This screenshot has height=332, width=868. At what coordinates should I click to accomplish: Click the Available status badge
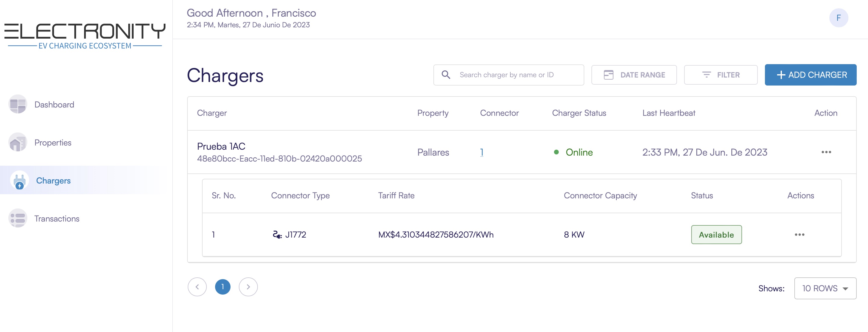716,235
